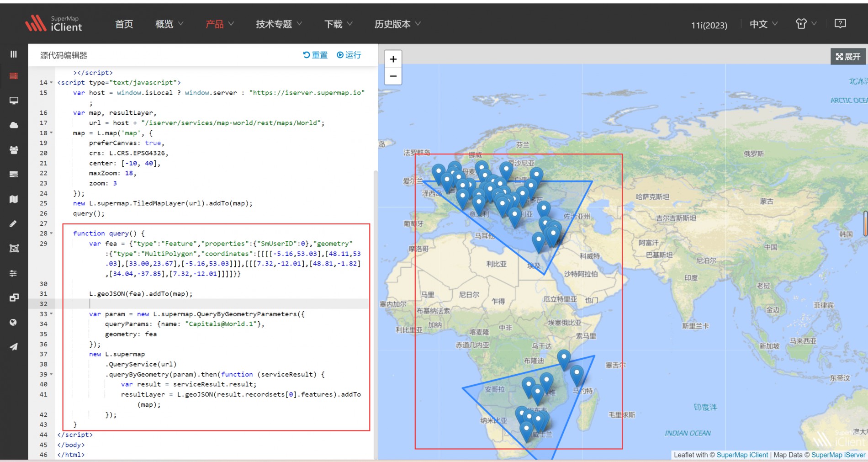The width and height of the screenshot is (868, 462).
Task: Click the 哈萨克斯坦 label on the map
Action: pos(652,197)
